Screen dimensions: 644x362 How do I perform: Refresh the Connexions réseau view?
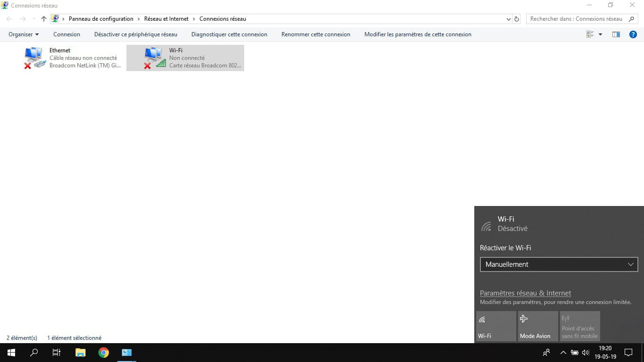pyautogui.click(x=517, y=19)
